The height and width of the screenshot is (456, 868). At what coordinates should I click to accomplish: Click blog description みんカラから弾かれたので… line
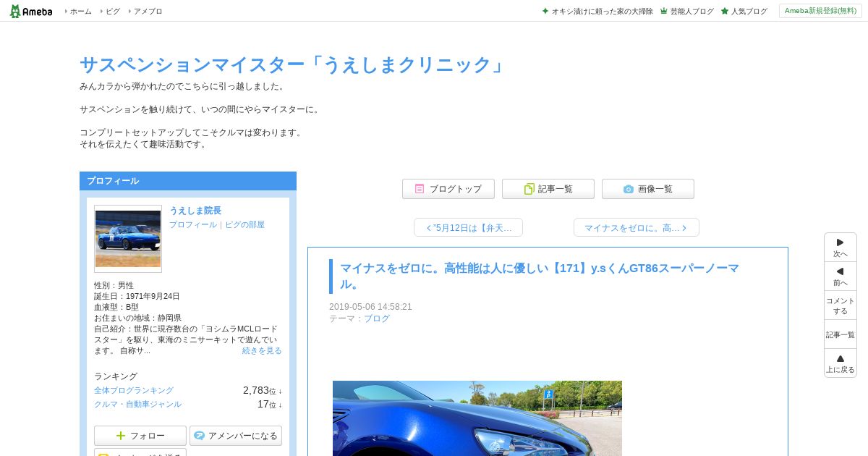[x=184, y=86]
